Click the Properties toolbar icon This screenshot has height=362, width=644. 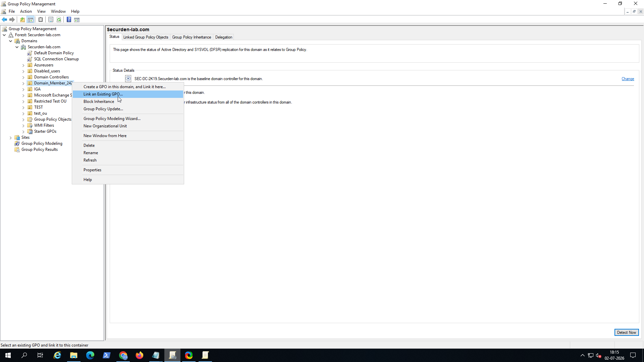51,20
